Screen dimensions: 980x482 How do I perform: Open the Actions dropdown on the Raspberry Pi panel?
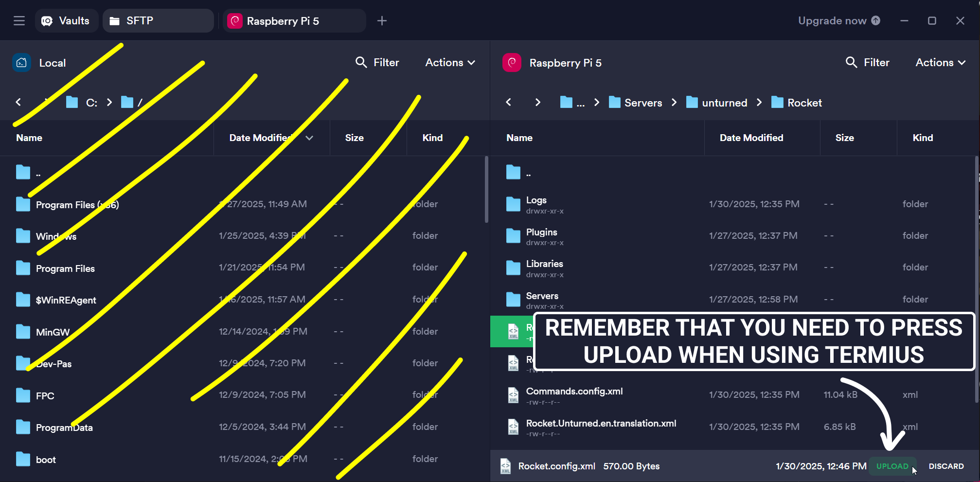click(938, 62)
